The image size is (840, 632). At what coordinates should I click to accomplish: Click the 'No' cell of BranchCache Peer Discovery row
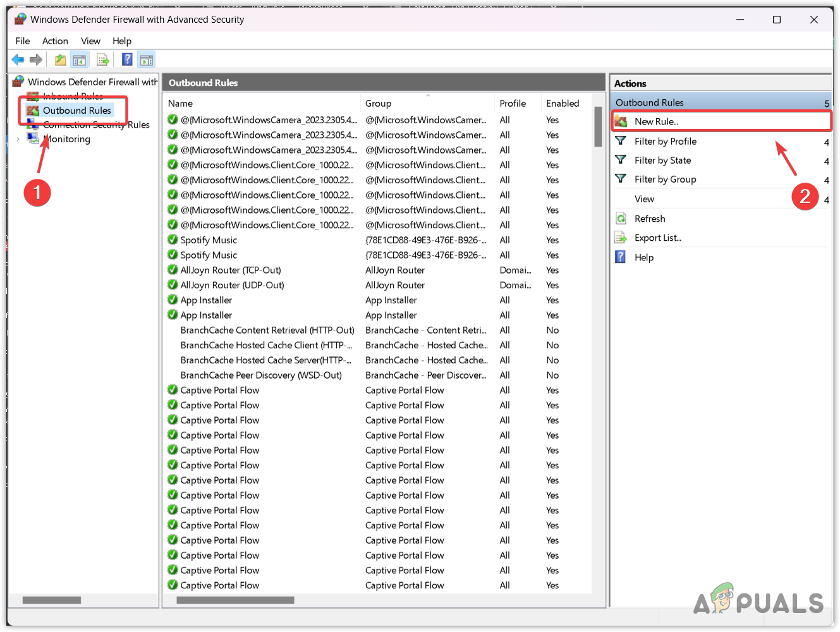(552, 375)
